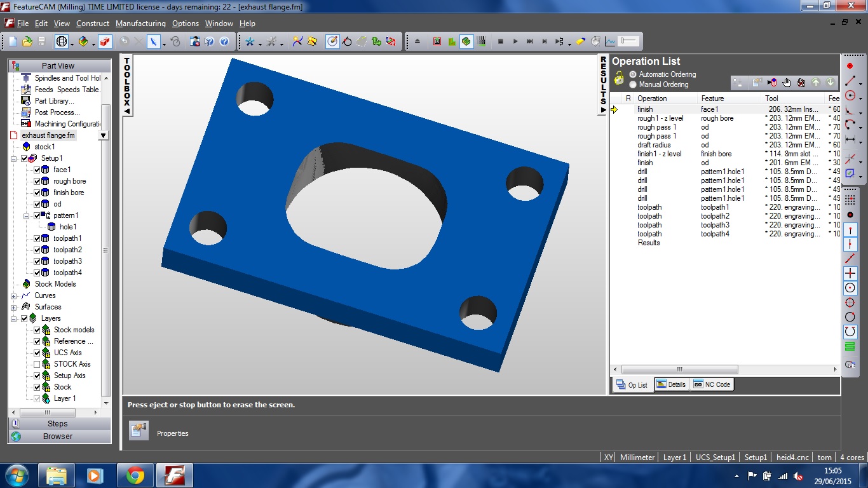Screen dimensions: 868x488
Task: Open Chrome from the Windows taskbar
Action: (135, 475)
